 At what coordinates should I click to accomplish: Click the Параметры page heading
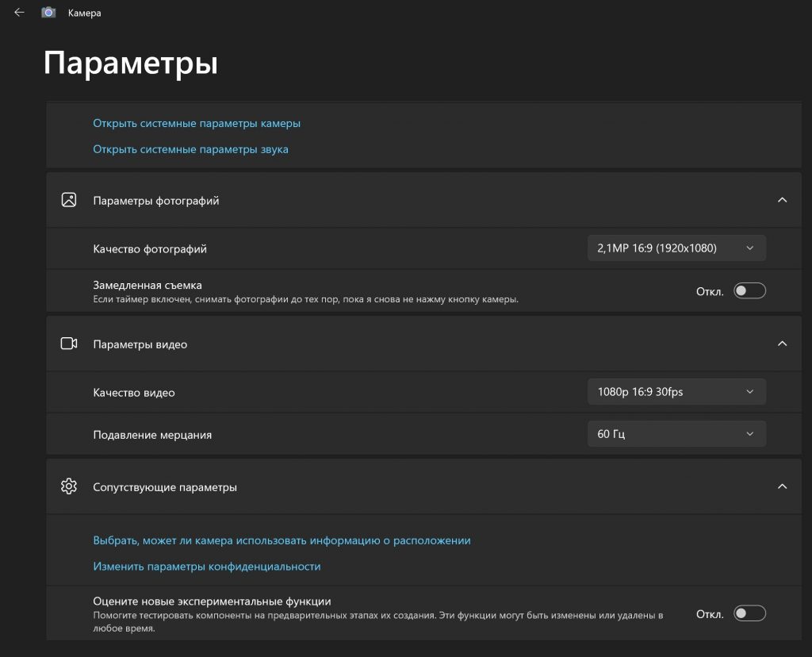(130, 63)
